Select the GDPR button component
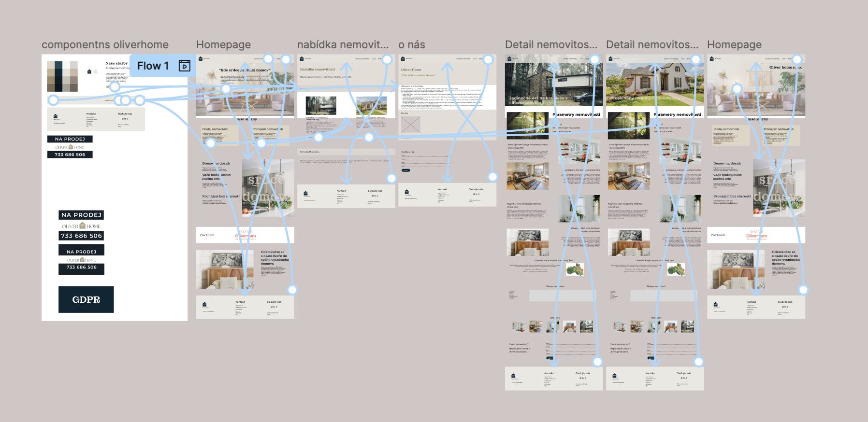The image size is (868, 422). [x=86, y=299]
